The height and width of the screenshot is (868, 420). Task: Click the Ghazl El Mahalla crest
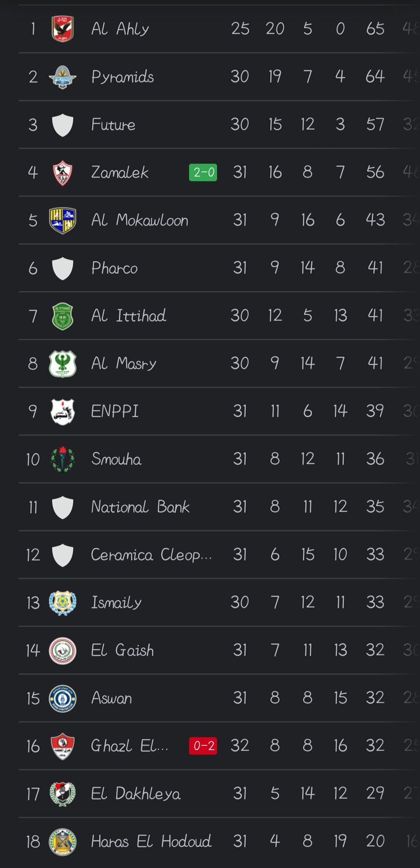[63, 746]
